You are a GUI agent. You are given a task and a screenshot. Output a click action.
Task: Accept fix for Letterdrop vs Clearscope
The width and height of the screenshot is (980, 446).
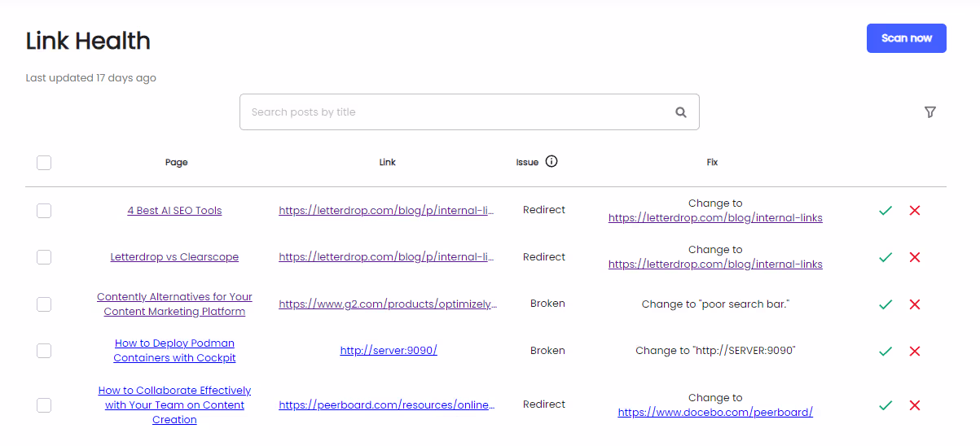(x=886, y=257)
